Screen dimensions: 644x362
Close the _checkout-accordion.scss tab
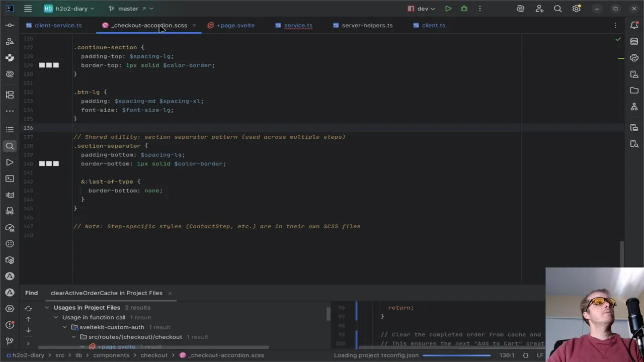point(194,25)
